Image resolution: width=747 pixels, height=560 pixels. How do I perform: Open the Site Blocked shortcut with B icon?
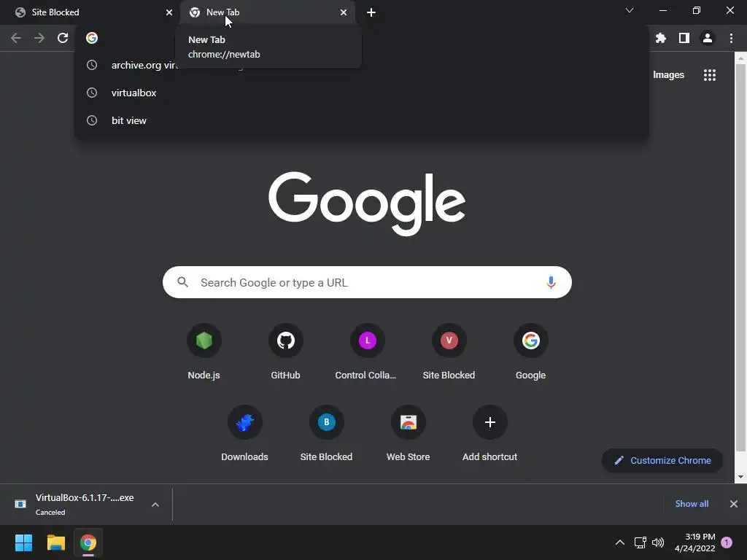click(x=326, y=433)
